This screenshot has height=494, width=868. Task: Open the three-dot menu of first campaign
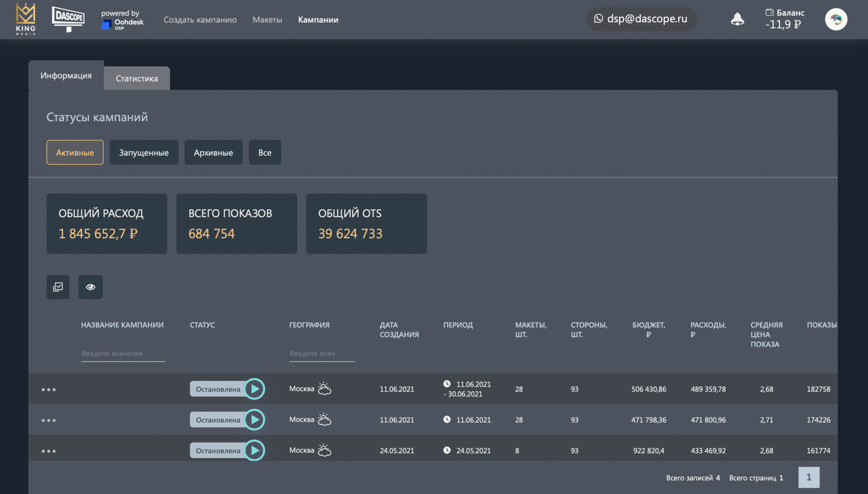point(49,389)
